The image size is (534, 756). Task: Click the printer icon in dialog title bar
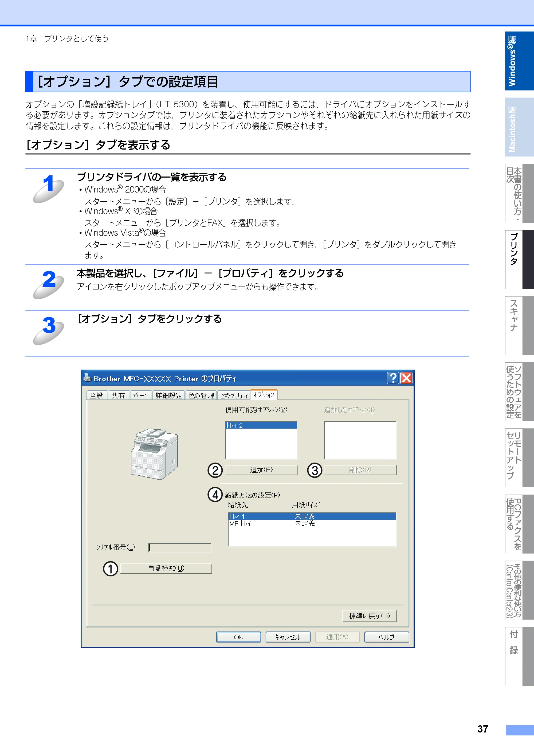(x=87, y=378)
